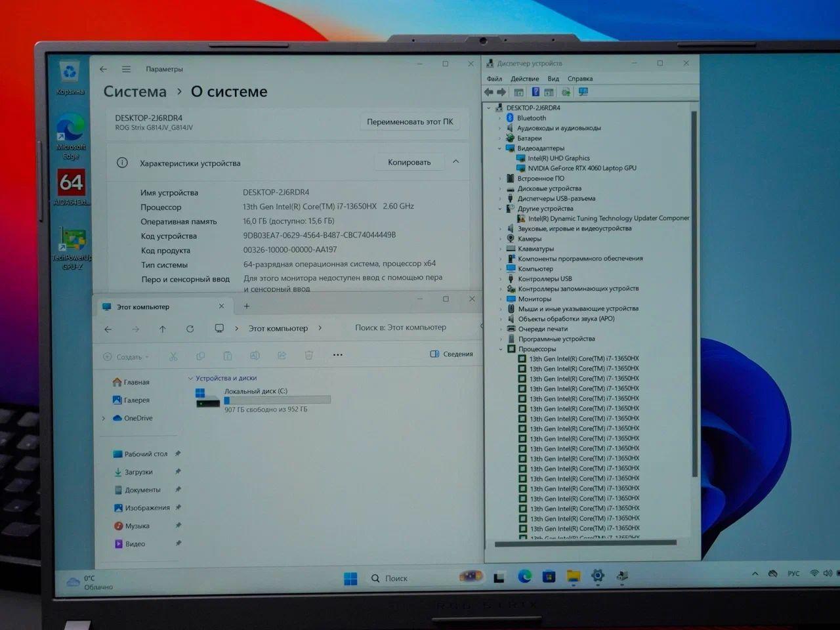The height and width of the screenshot is (630, 840).
Task: Open Загрузки in Explorer sidebar
Action: (133, 472)
